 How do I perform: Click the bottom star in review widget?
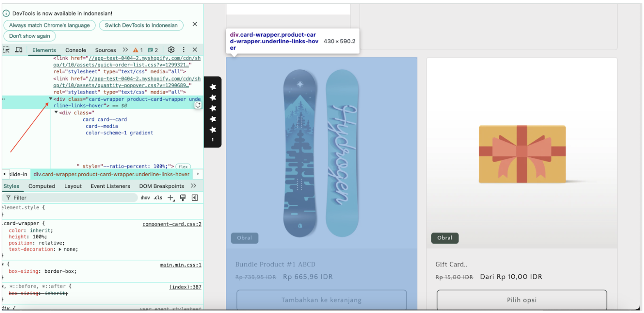tap(213, 130)
